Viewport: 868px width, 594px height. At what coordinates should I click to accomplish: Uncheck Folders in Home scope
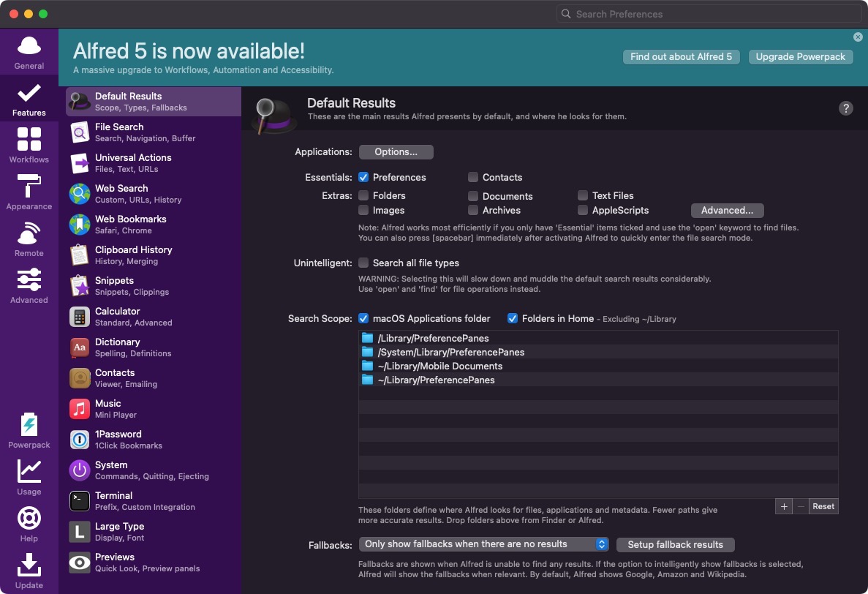pos(513,318)
